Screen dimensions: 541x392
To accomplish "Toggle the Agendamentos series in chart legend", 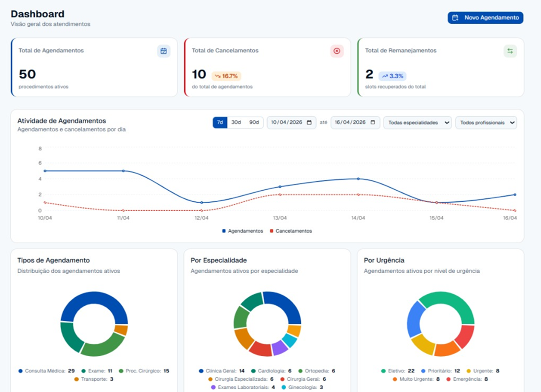I will (242, 231).
